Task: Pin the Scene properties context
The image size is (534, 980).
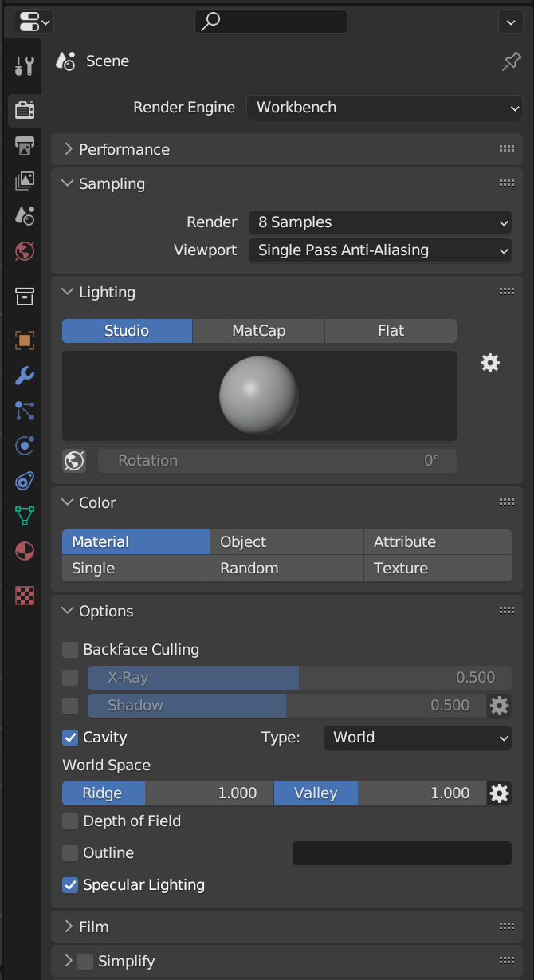Action: click(511, 61)
